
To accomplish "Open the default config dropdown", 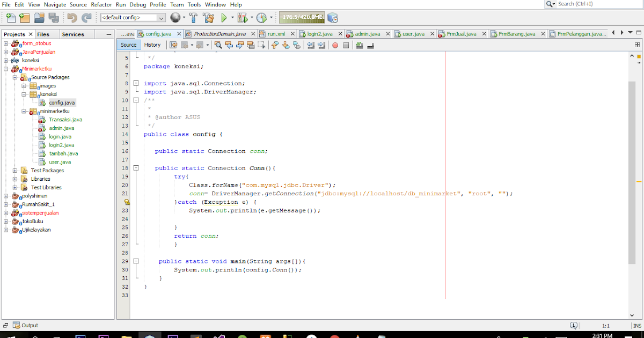I will tap(160, 17).
